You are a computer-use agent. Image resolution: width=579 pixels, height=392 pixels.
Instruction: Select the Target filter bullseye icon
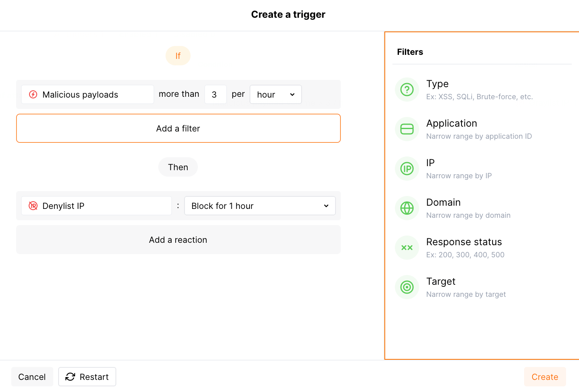407,287
